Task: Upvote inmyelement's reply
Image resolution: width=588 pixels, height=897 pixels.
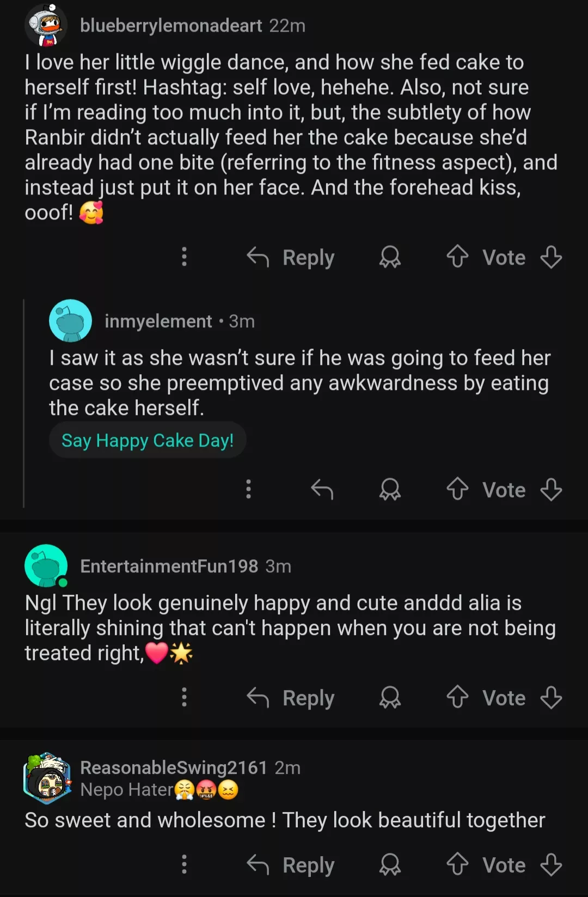Action: click(457, 490)
